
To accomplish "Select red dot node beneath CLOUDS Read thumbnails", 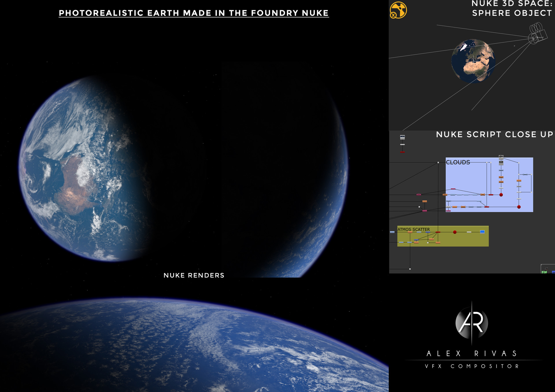I will 501,195.
